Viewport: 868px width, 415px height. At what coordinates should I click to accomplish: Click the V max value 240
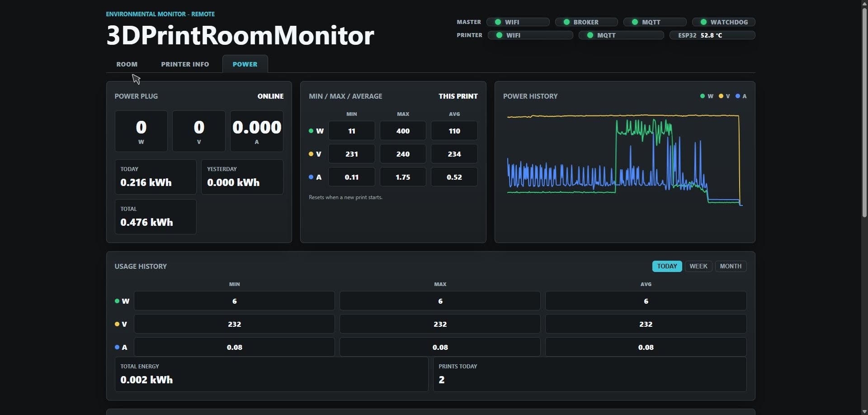coord(403,154)
